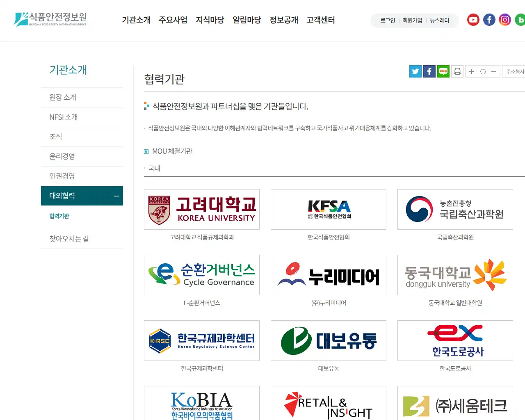Click caption text 한국규제과학센터
Viewport: 525px width, 420px height.
click(202, 368)
